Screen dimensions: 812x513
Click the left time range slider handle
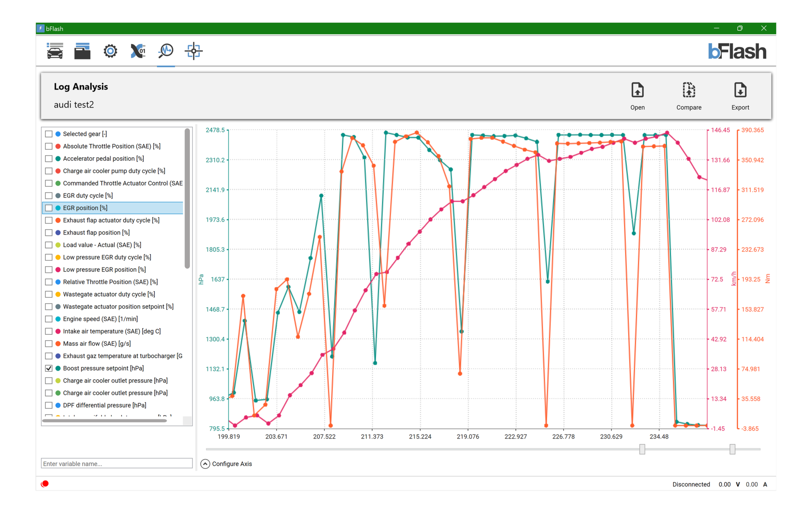tap(642, 449)
